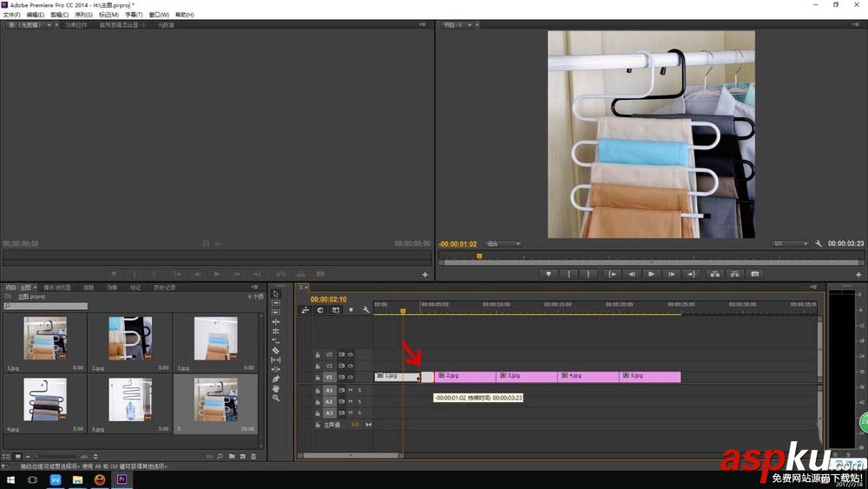Viewport: 868px width, 489px height.
Task: Toggle snap in the timeline
Action: coord(320,310)
